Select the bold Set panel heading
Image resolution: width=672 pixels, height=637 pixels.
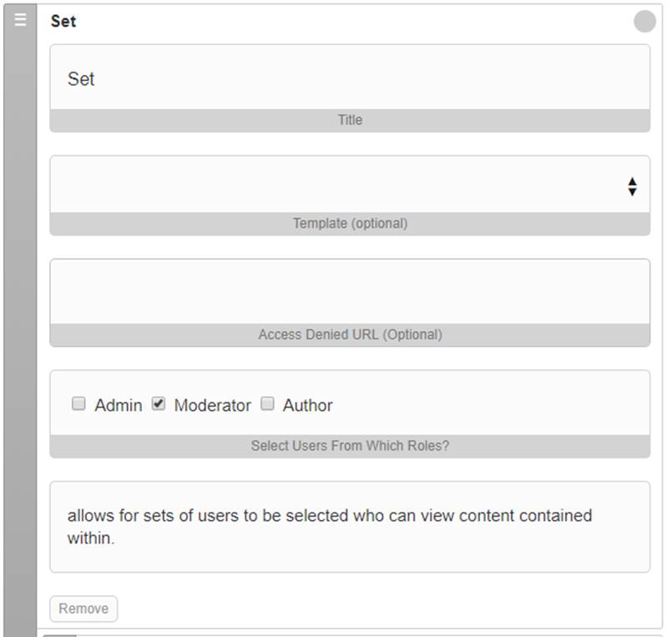tap(63, 21)
